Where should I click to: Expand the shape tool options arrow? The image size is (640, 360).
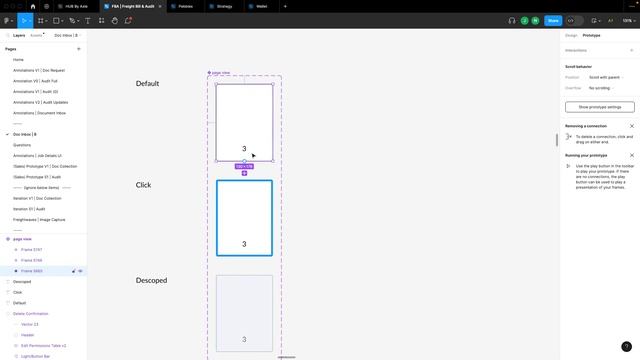coord(62,21)
